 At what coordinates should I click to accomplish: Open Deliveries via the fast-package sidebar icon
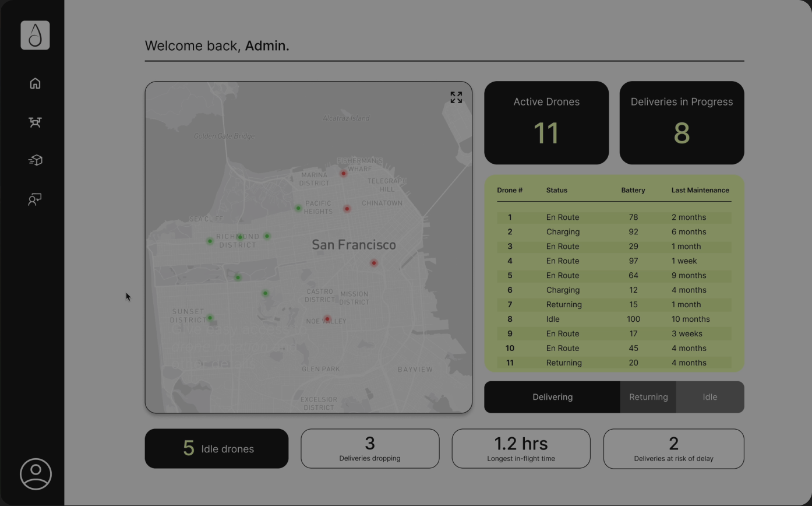(x=35, y=160)
